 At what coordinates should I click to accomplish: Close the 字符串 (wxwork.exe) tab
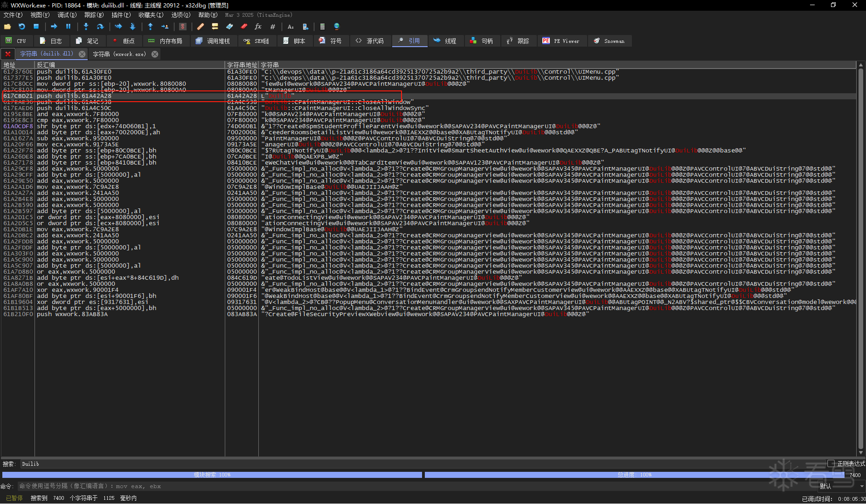(155, 54)
